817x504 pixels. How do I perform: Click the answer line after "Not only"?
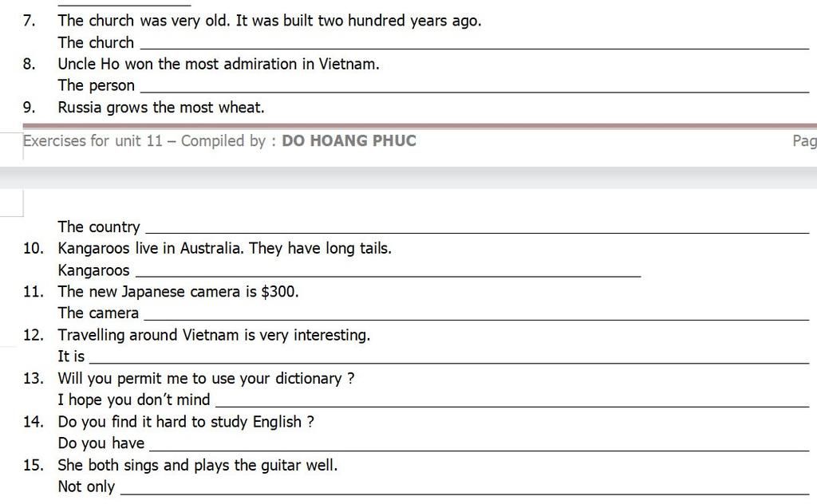[x=465, y=492]
